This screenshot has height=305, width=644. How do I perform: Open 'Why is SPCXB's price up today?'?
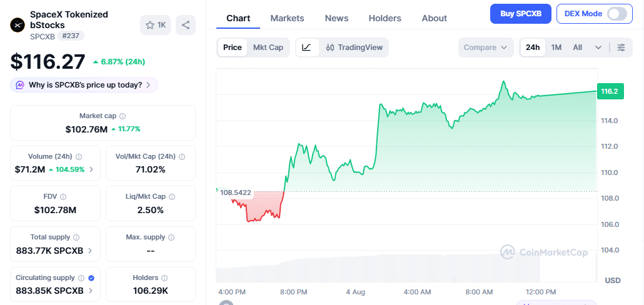[x=84, y=86]
